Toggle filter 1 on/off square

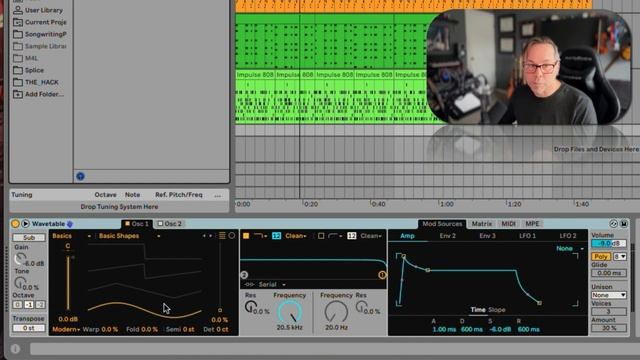(246, 236)
